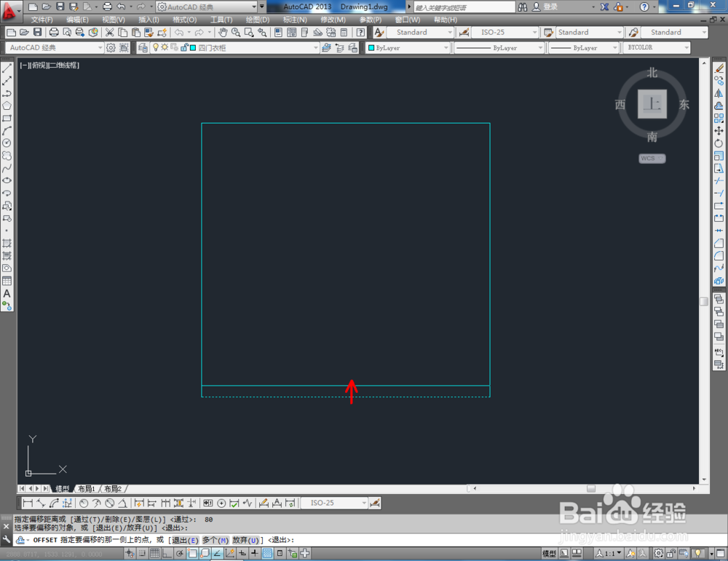This screenshot has width=728, height=561.
Task: Choose 放弃(U) option in command line
Action: [x=245, y=540]
